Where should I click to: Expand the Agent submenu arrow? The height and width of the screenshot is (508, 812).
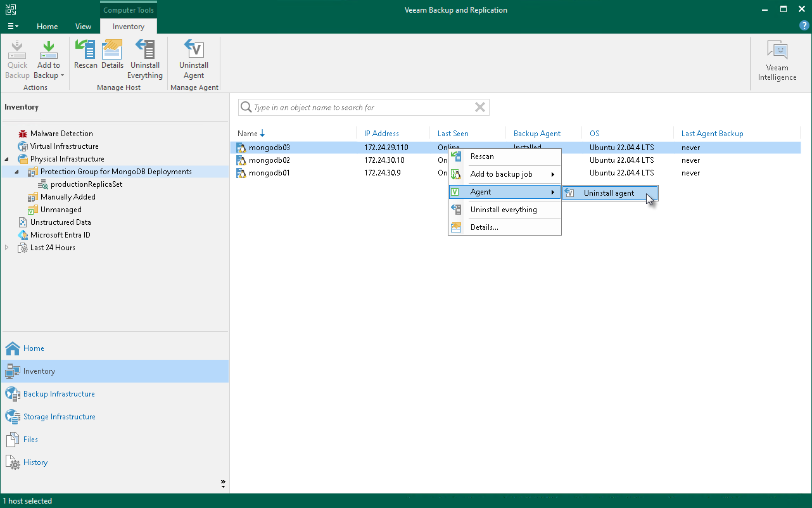553,192
